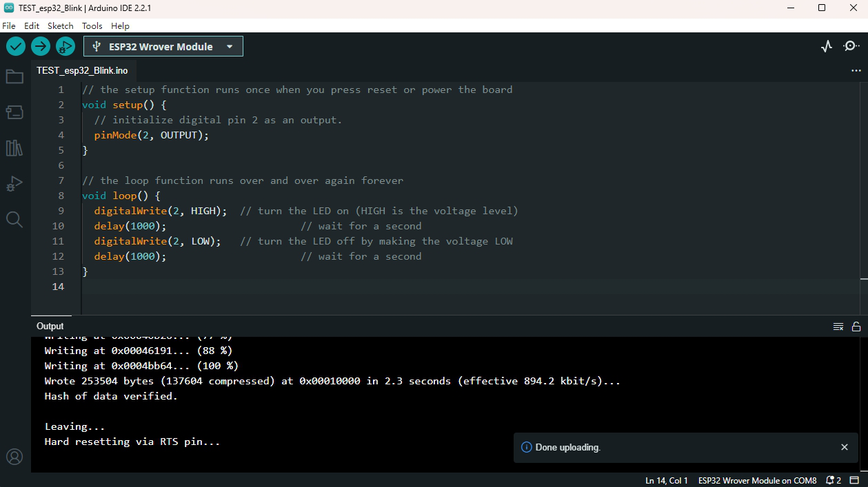
Task: Click the 'Leaving...' output line
Action: coord(74,426)
